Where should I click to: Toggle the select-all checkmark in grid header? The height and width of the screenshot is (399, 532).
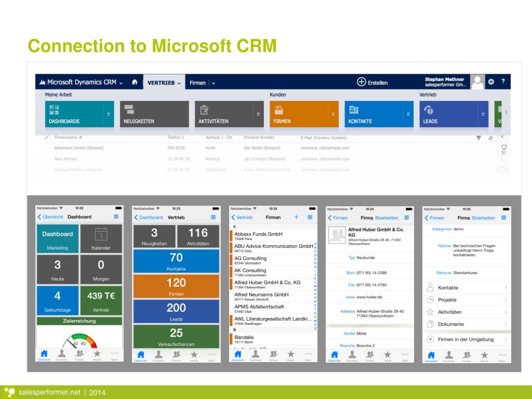[x=46, y=137]
